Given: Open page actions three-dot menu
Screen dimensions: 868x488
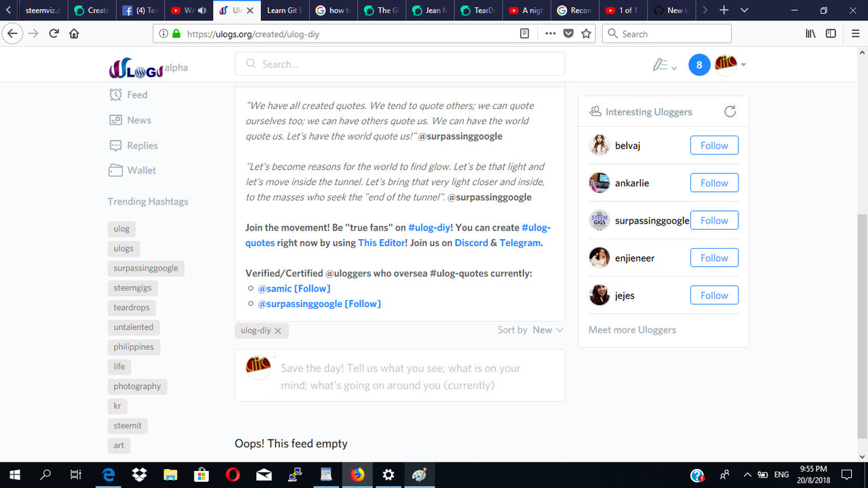Looking at the screenshot, I should [550, 33].
